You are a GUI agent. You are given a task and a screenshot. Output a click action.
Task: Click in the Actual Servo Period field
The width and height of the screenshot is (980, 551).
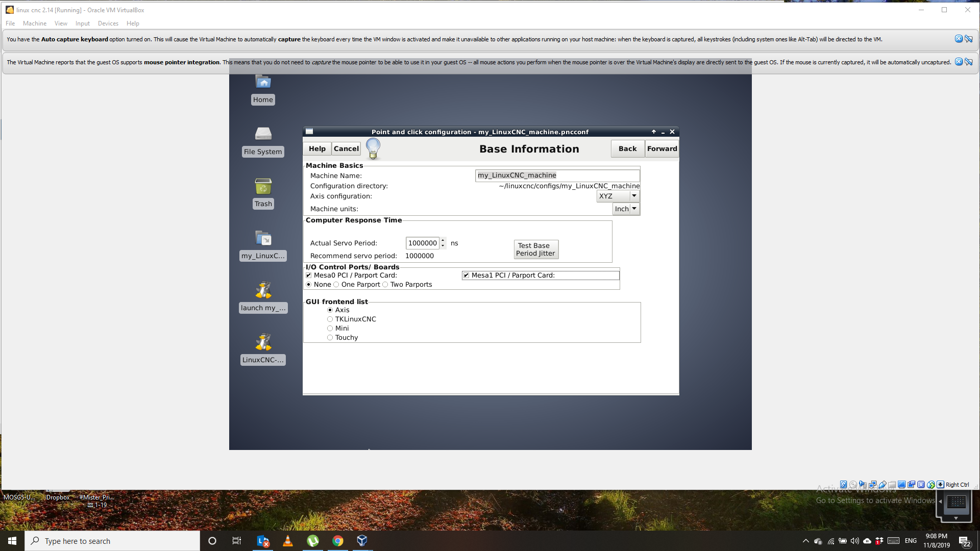tap(422, 243)
